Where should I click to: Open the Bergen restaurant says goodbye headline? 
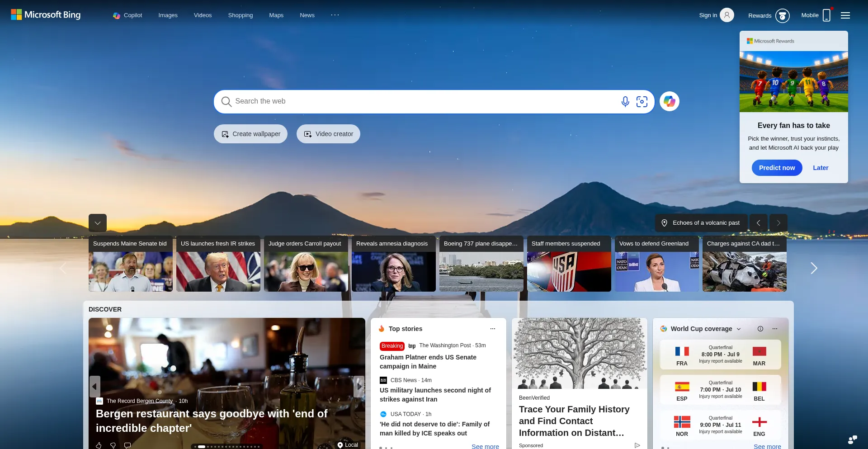point(212,421)
